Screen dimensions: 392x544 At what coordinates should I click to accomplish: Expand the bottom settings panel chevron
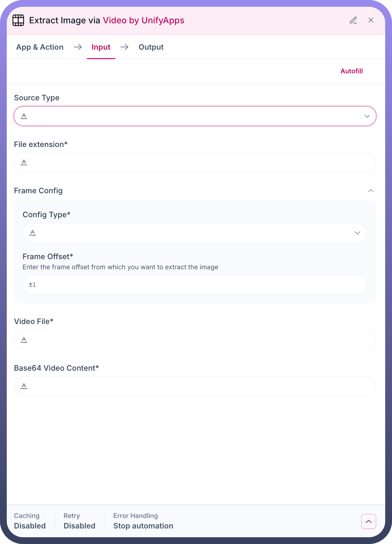pos(368,521)
